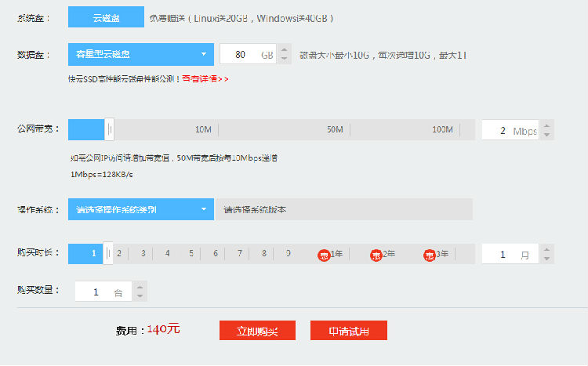Select the discounted 1年 duration option
This screenshot has height=366, width=588.
(331, 254)
